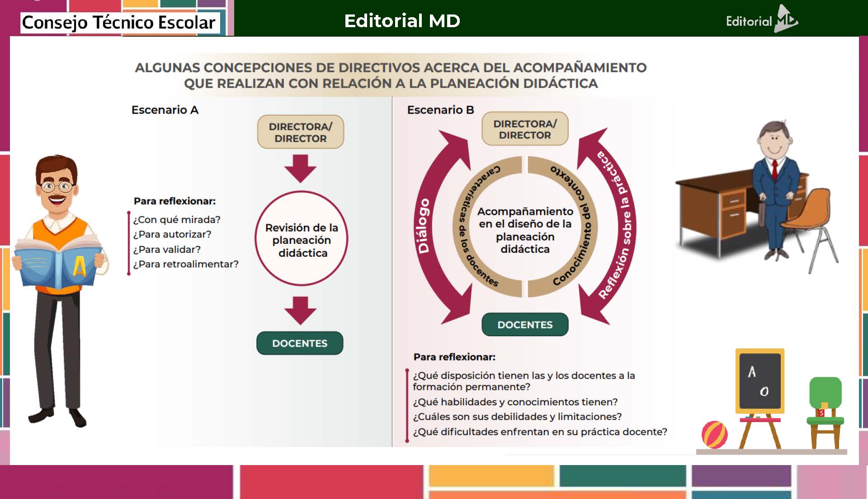
Task: Click Escenario B's DIRECTORA/DIRECTOR box
Action: (x=525, y=129)
